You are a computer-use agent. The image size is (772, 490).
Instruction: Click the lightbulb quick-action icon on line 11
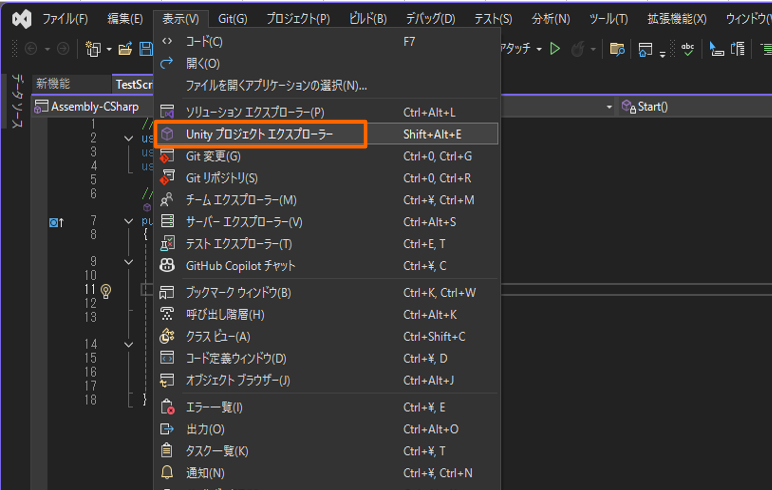pyautogui.click(x=105, y=290)
